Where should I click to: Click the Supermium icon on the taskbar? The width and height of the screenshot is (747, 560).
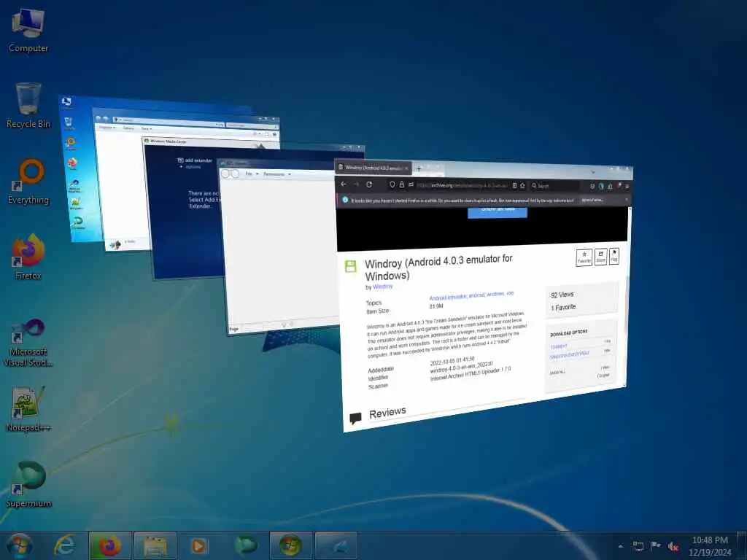(245, 545)
